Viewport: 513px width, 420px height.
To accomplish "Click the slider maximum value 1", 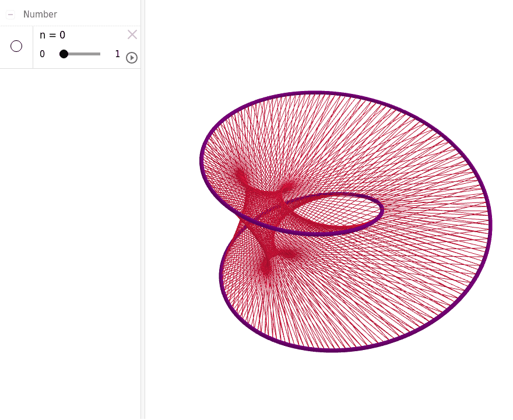I will [117, 54].
